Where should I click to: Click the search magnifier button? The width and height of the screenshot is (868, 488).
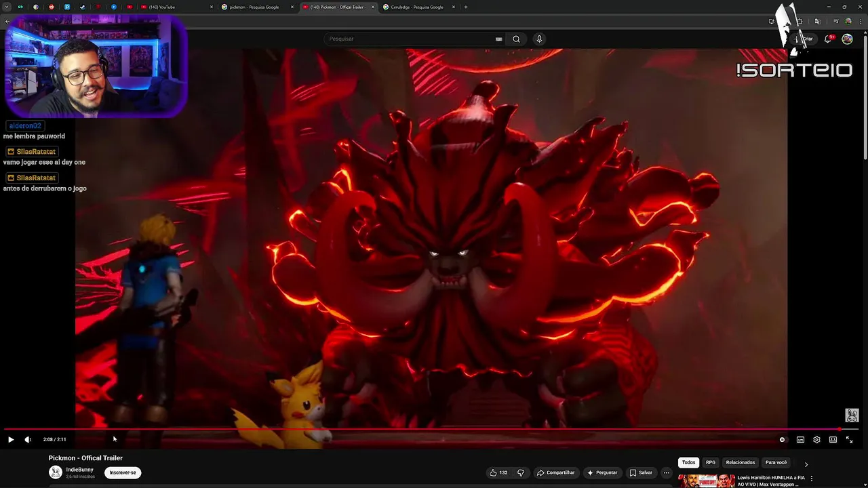coord(516,39)
